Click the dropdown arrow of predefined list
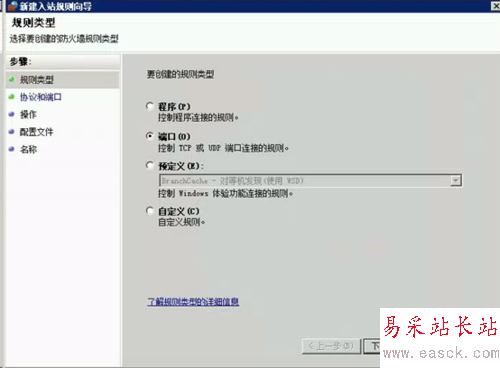The width and height of the screenshot is (500, 368). 456,181
